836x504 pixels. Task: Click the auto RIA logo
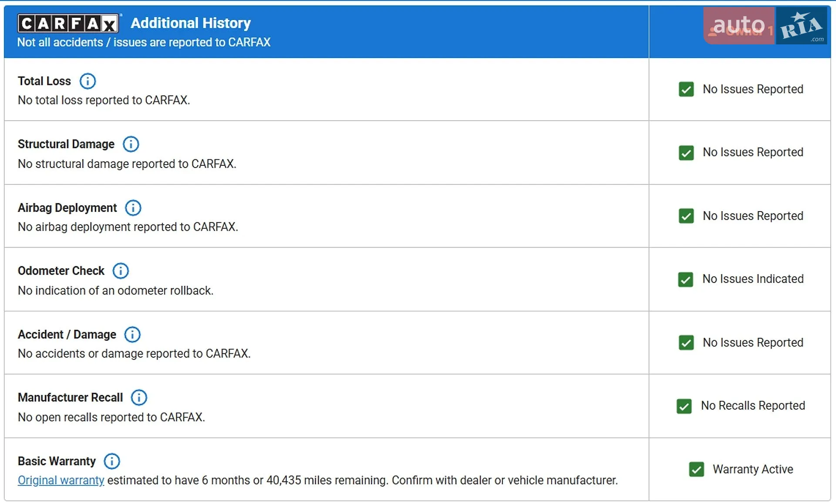tap(765, 25)
